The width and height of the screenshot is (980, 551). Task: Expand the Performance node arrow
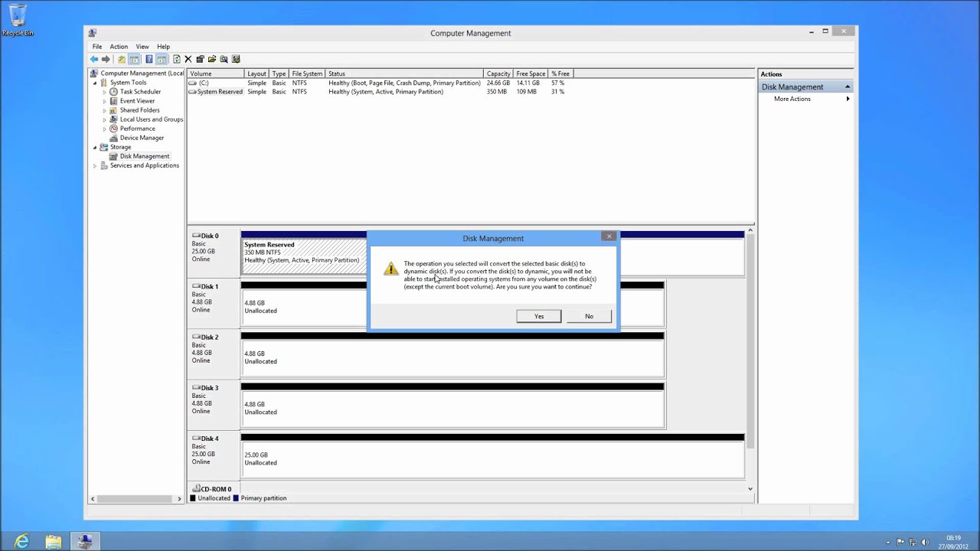pyautogui.click(x=105, y=129)
